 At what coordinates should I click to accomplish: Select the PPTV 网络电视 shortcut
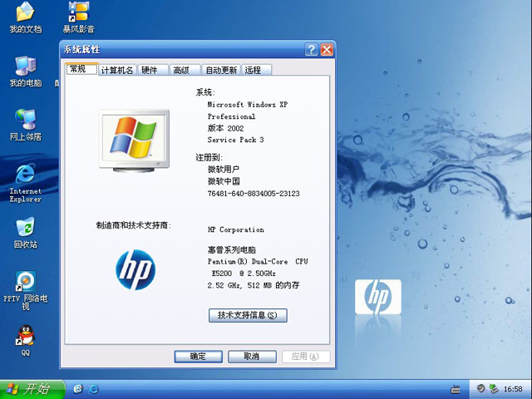pyautogui.click(x=26, y=291)
